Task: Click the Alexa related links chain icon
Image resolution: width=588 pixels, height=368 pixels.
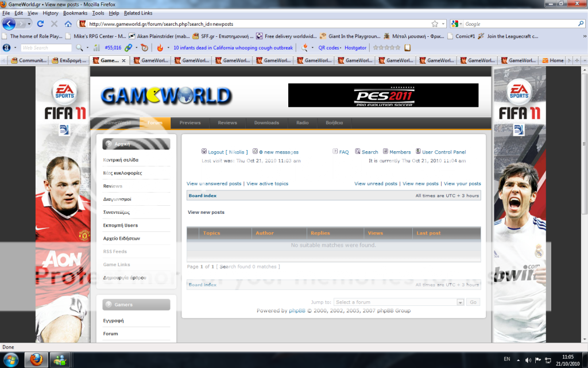Action: pos(128,48)
